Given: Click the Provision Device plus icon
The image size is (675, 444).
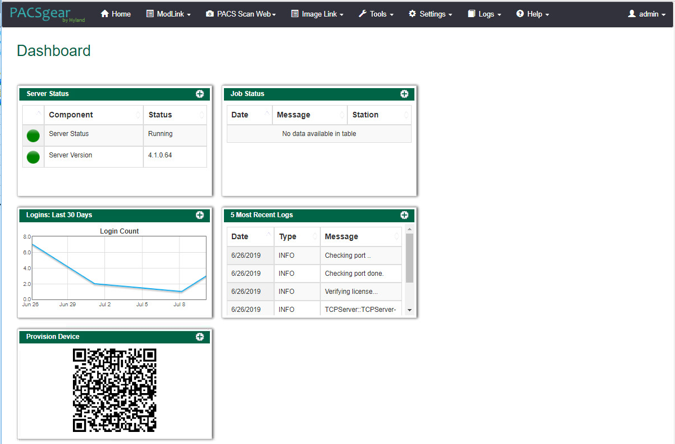Looking at the screenshot, I should click(200, 337).
